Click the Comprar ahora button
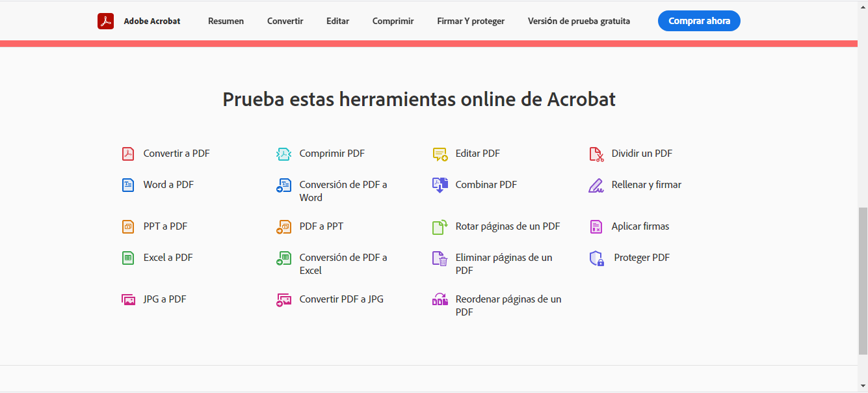The image size is (868, 393). pos(699,21)
